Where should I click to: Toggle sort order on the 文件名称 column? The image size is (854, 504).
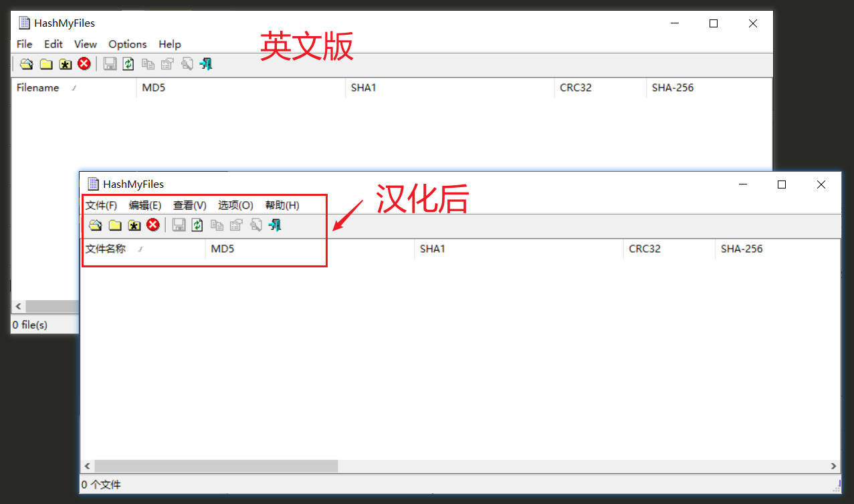(107, 249)
